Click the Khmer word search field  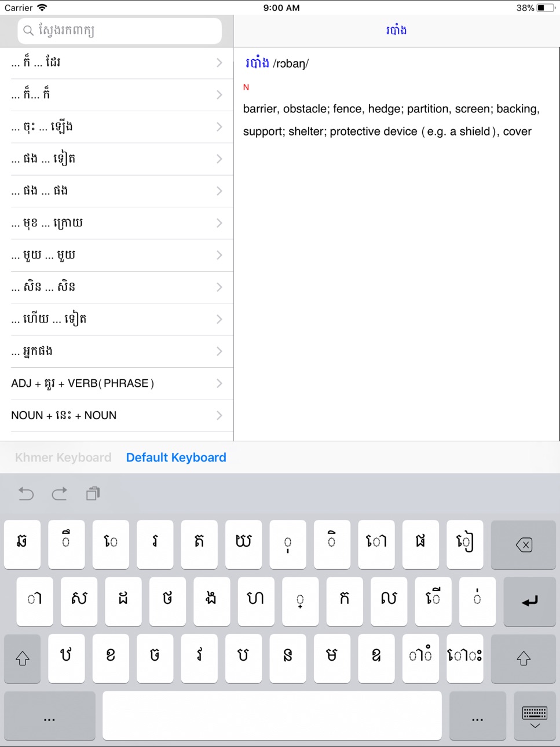click(120, 31)
